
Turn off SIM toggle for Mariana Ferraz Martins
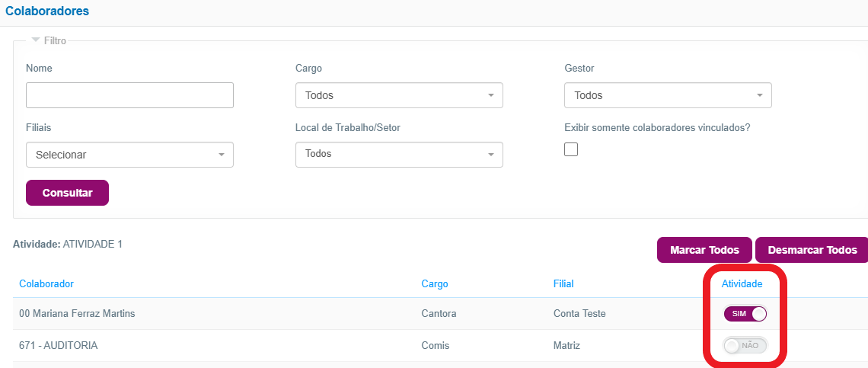[x=745, y=314]
